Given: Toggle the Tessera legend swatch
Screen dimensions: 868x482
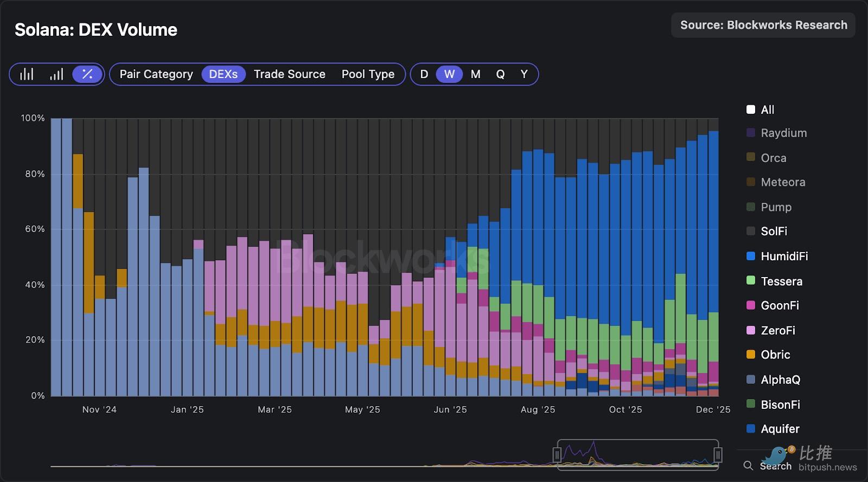Looking at the screenshot, I should tap(751, 281).
